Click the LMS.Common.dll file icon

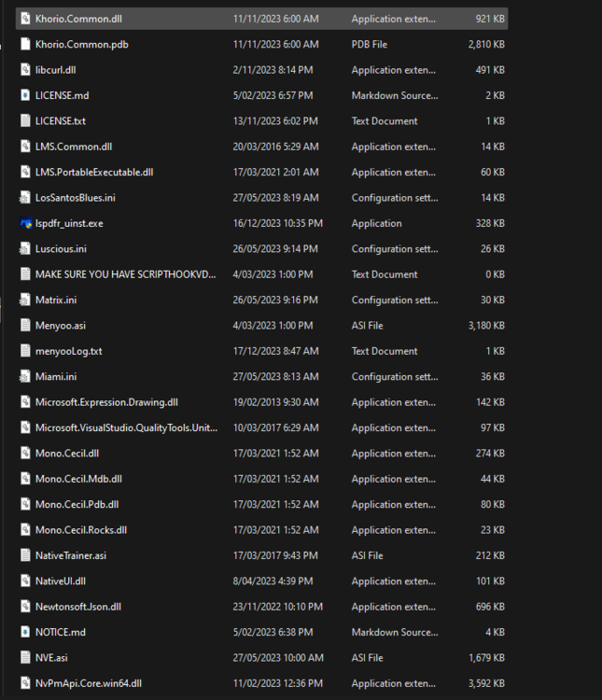[25, 147]
